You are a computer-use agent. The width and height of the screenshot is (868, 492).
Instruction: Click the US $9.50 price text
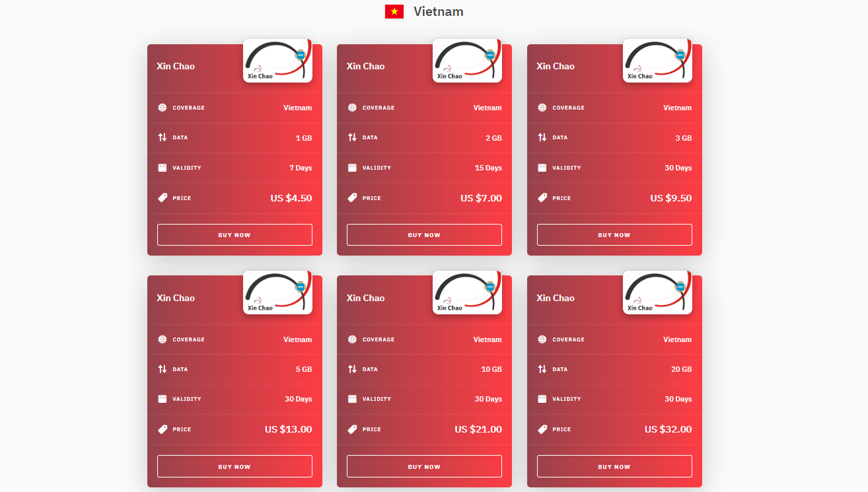[x=671, y=198]
